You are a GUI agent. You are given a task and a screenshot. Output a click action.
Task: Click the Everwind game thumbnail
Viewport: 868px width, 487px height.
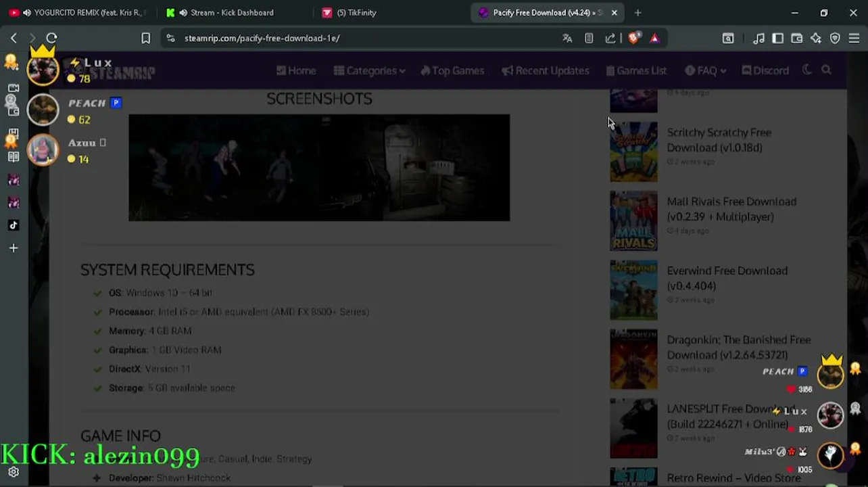633,289
